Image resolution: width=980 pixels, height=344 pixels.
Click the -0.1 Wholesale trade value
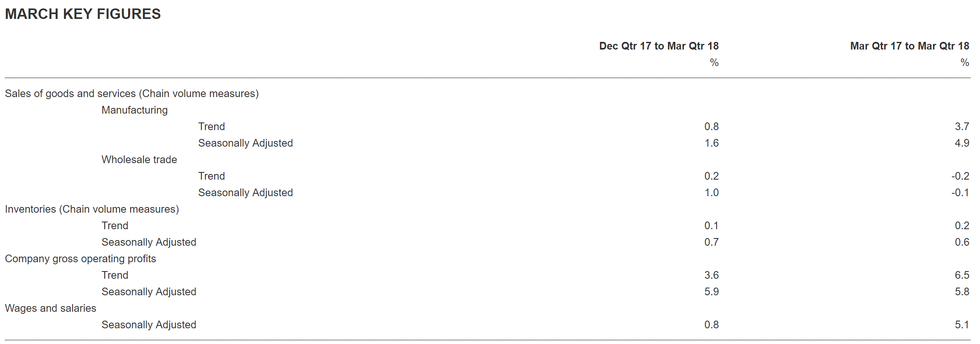(x=960, y=193)
